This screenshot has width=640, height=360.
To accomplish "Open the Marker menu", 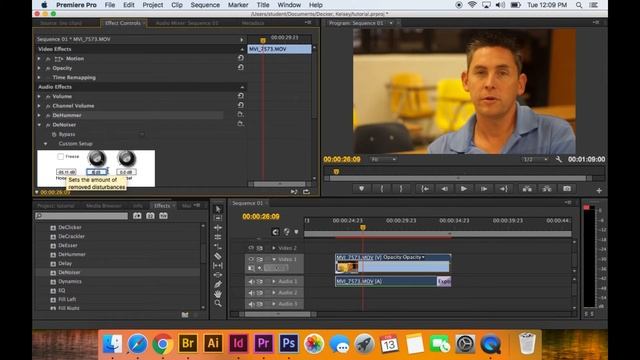I will (x=238, y=5).
